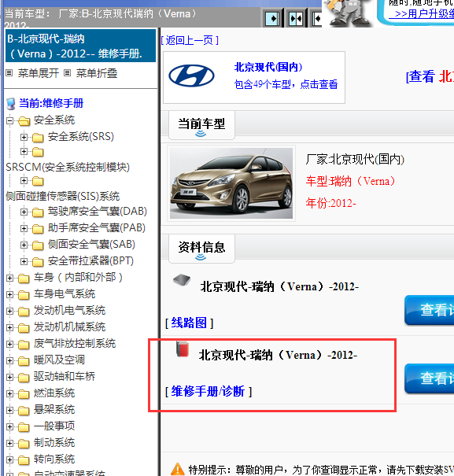This screenshot has width=454, height=476.
Task: Click folder icon next to 侧面安全气囊(SAB)
Action: tap(38, 245)
